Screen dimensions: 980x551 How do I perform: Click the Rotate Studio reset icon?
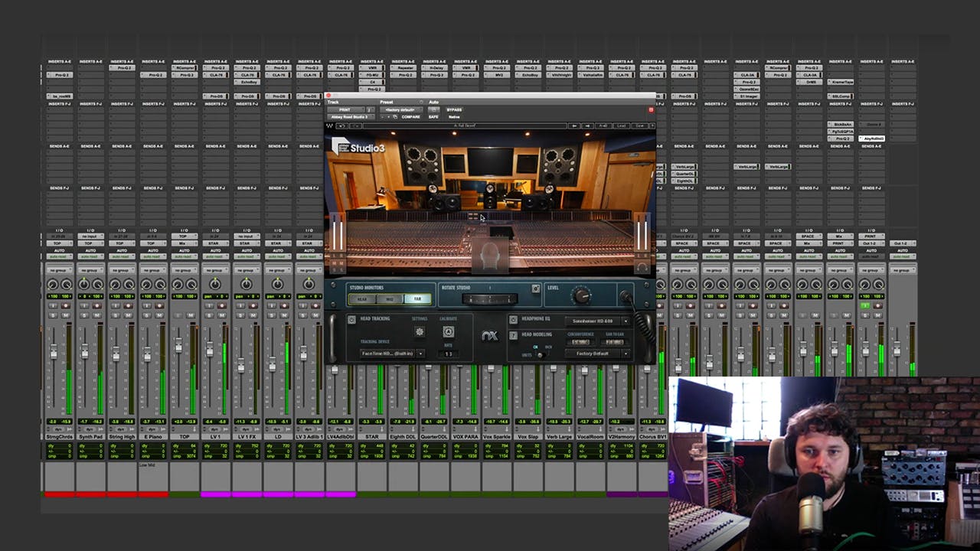pos(536,289)
